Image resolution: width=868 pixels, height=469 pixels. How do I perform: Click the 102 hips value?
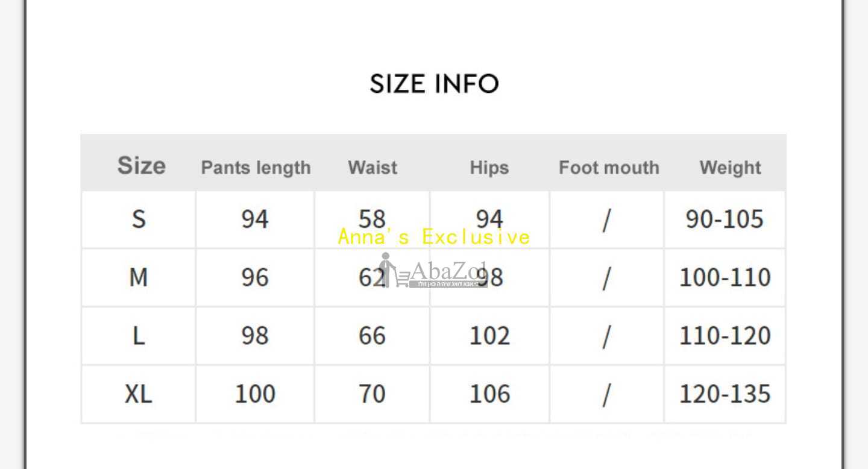tap(489, 336)
